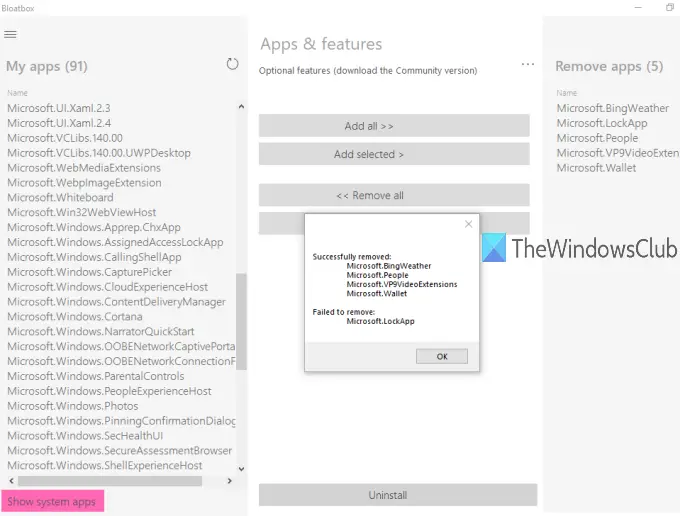Select Microsoft.Windows.Apprep.ChxApp

tap(94, 227)
